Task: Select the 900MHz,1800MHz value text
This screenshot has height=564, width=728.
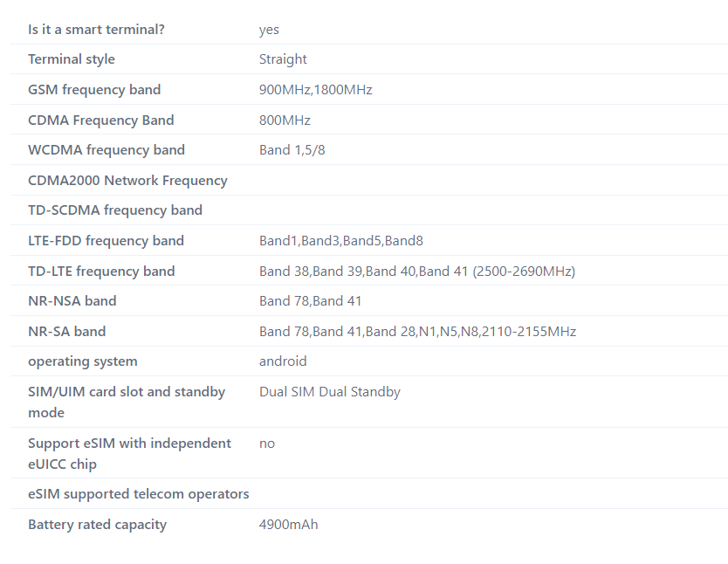Action: tap(316, 90)
